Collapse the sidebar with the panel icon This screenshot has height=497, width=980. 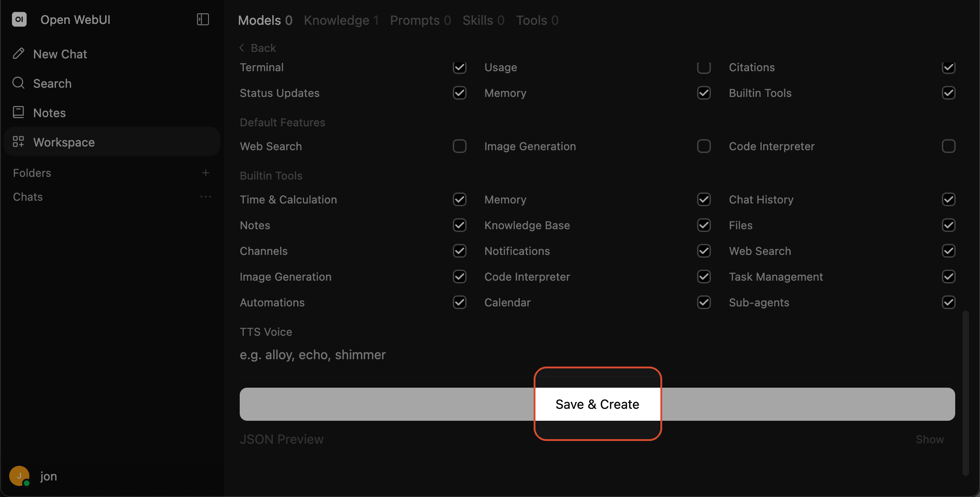pos(203,19)
